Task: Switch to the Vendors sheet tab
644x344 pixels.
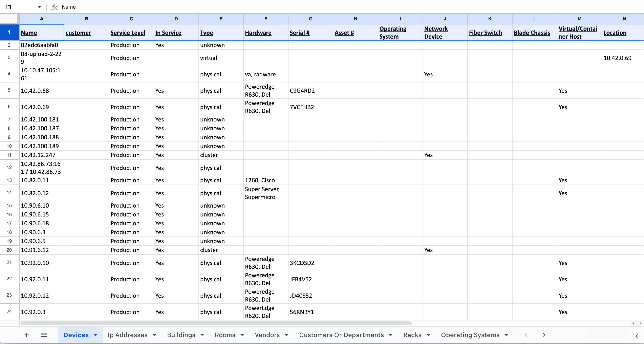Action: tap(267, 335)
